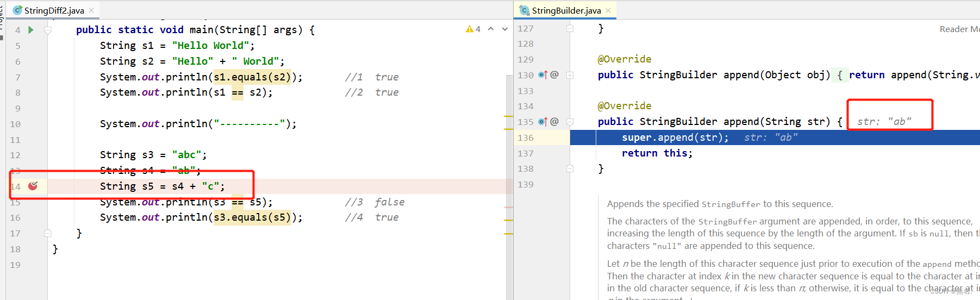This screenshot has width=980, height=300.
Task: Click the green Run arrow beside main method
Action: 31,30
